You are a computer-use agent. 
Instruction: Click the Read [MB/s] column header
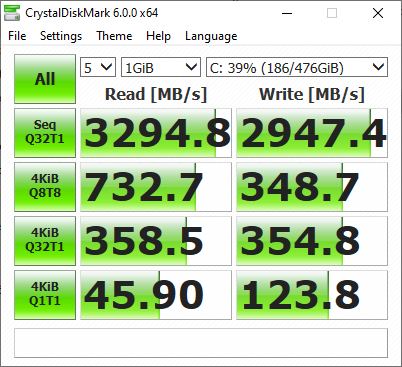(x=156, y=94)
